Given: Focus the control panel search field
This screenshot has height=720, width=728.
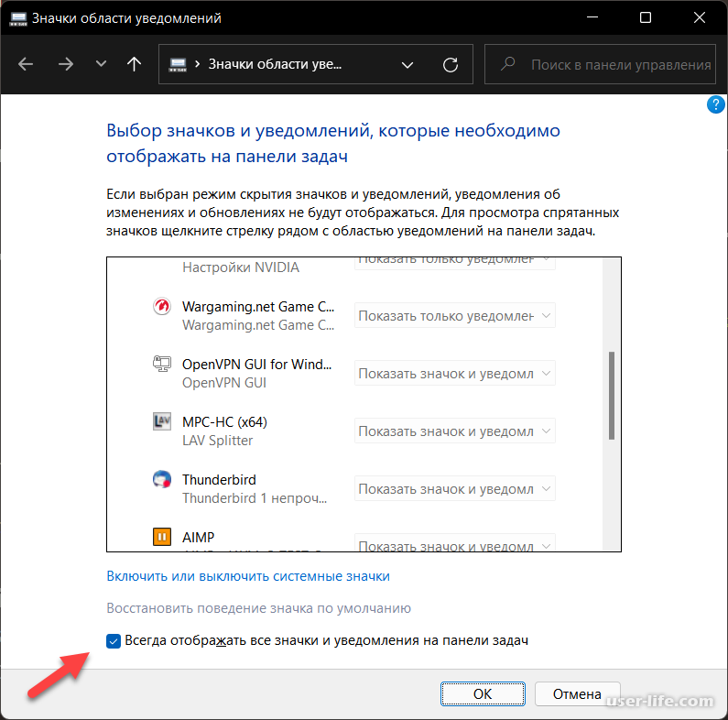Looking at the screenshot, I should tap(600, 64).
